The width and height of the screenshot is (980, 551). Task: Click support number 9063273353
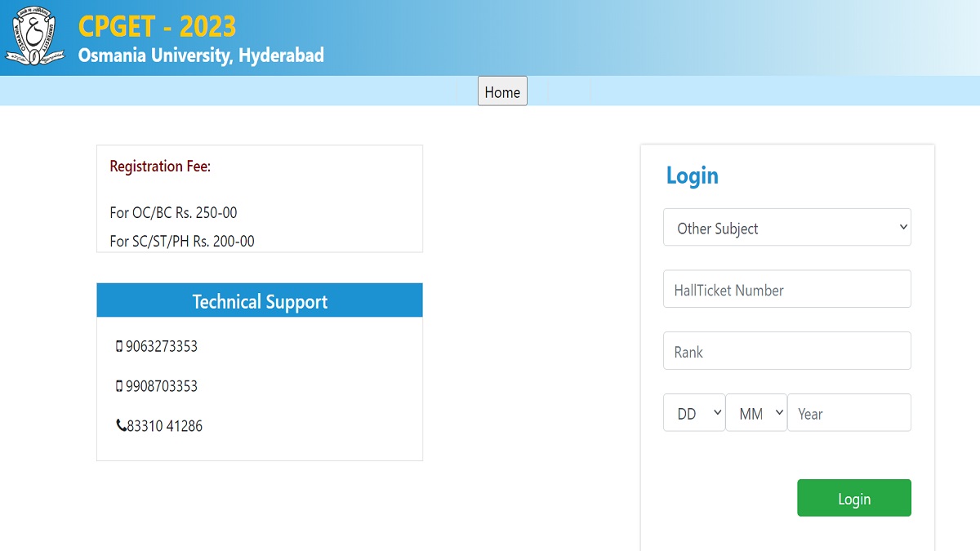point(162,346)
